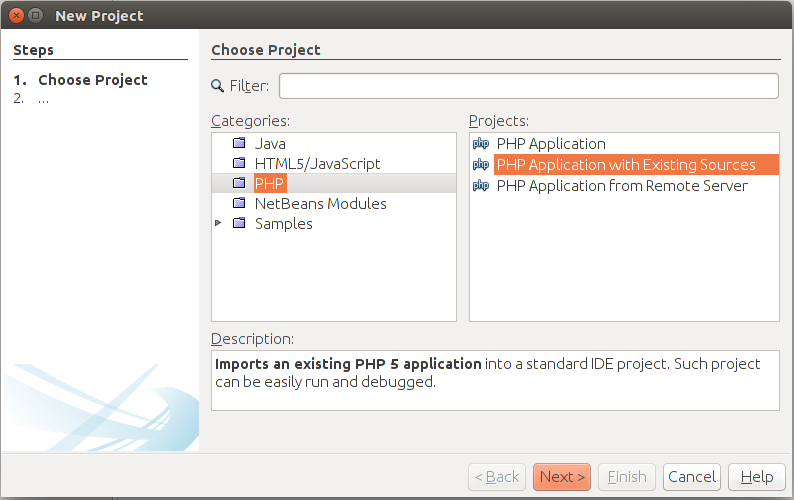Click the NetBeans Modules folder icon

pyautogui.click(x=239, y=203)
